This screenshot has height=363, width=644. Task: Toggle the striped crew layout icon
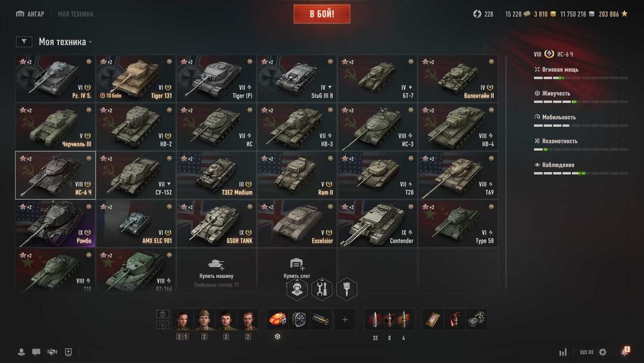coord(163,325)
